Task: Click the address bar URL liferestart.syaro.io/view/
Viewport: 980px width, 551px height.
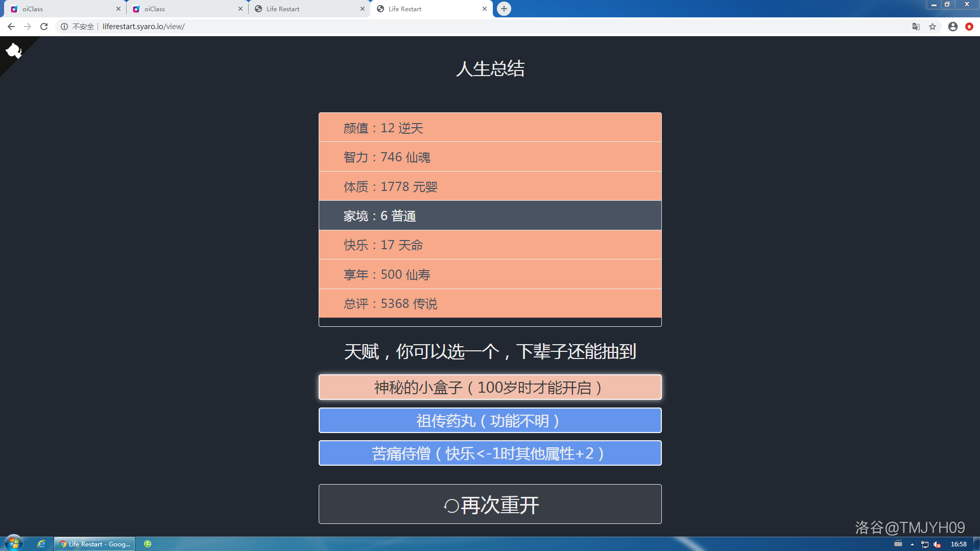Action: point(144,27)
